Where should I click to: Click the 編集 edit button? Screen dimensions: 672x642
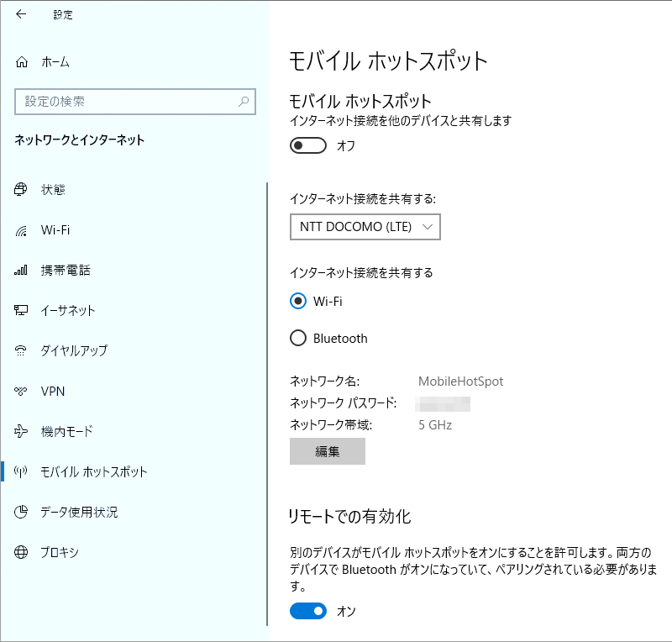[x=327, y=451]
